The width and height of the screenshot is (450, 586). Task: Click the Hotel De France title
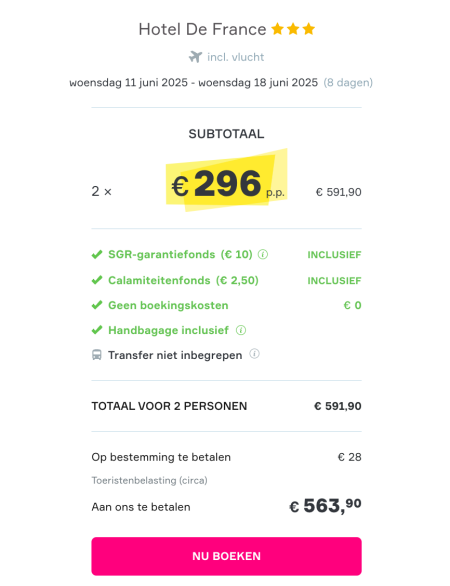pyautogui.click(x=202, y=29)
